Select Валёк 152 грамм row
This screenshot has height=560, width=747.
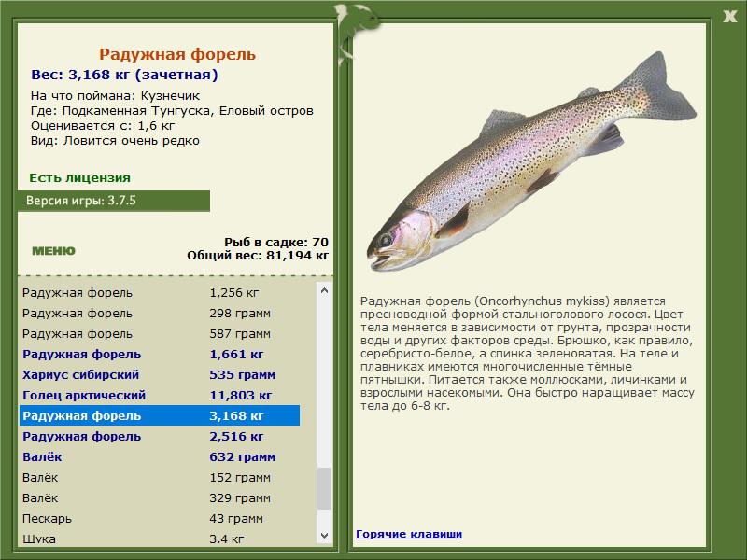click(x=160, y=477)
